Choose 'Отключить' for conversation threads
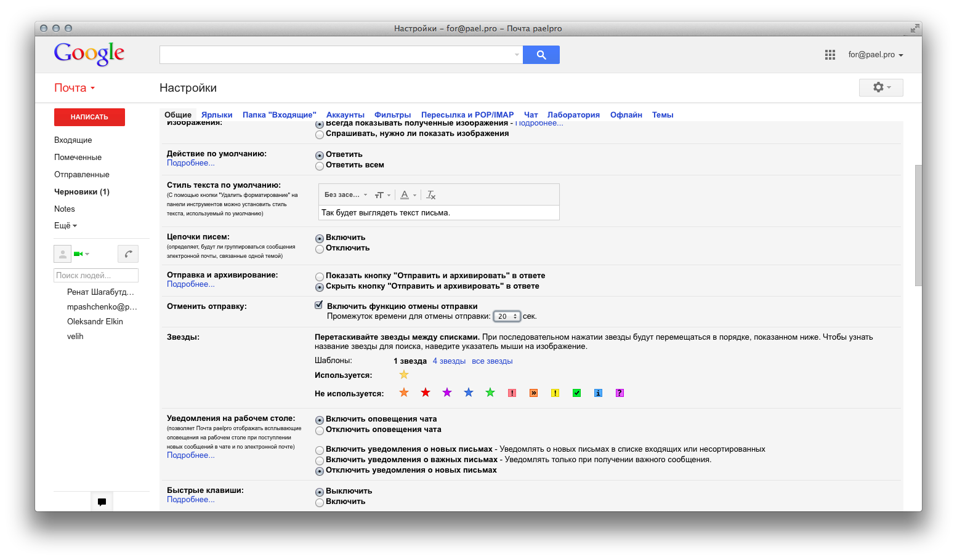 [x=320, y=249]
